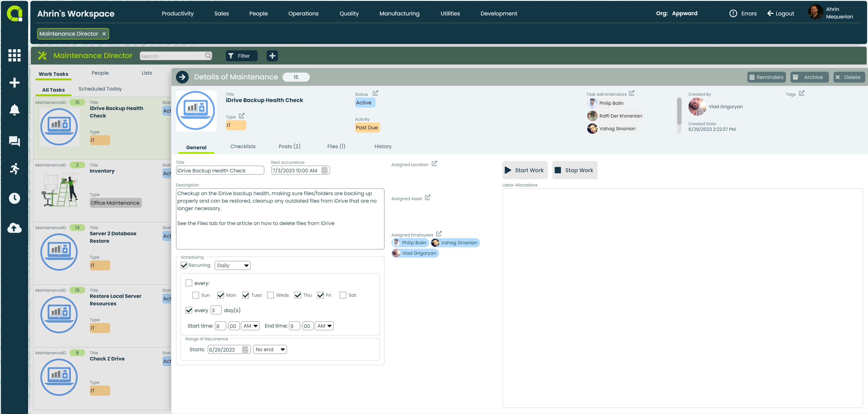This screenshot has height=414, width=868.
Task: Open notifications bell in the sidebar
Action: (14, 110)
